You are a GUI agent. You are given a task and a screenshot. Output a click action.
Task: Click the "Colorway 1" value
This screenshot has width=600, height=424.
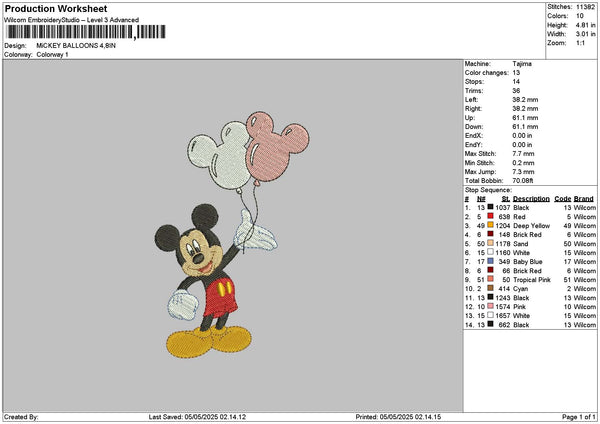coord(52,55)
